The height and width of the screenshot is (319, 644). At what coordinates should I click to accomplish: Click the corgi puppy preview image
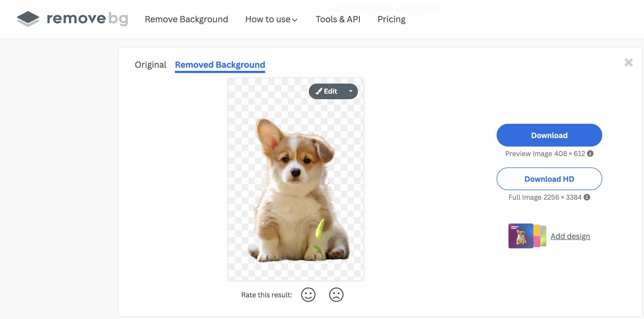tap(295, 190)
